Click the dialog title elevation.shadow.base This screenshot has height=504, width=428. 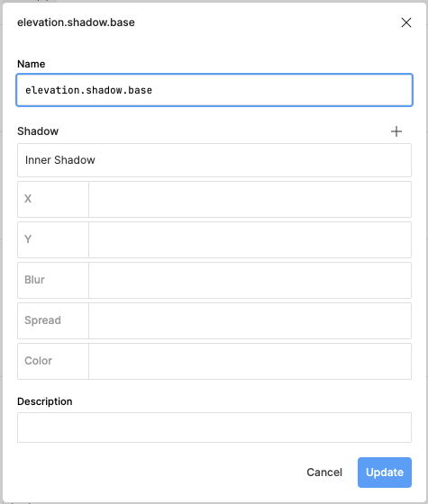tap(76, 22)
